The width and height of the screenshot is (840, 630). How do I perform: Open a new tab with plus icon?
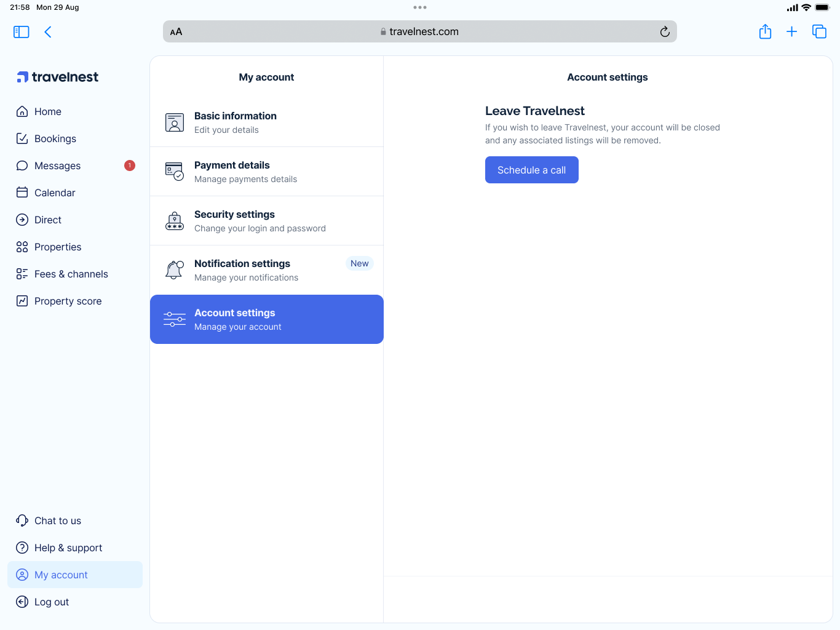click(791, 32)
